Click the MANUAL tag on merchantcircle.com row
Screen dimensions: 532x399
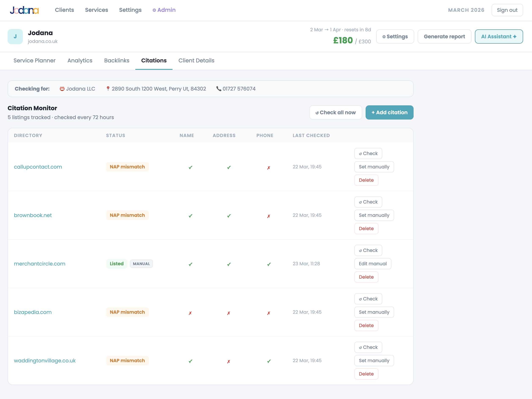click(x=141, y=264)
